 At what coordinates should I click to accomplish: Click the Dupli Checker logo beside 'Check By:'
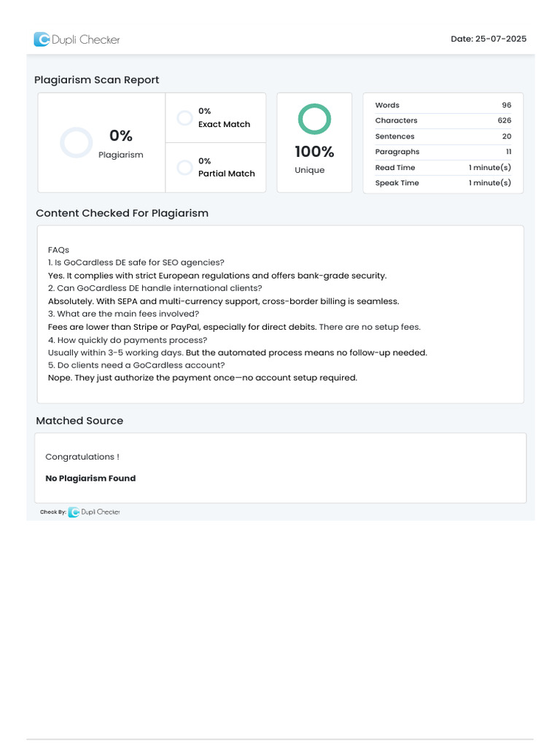[94, 511]
